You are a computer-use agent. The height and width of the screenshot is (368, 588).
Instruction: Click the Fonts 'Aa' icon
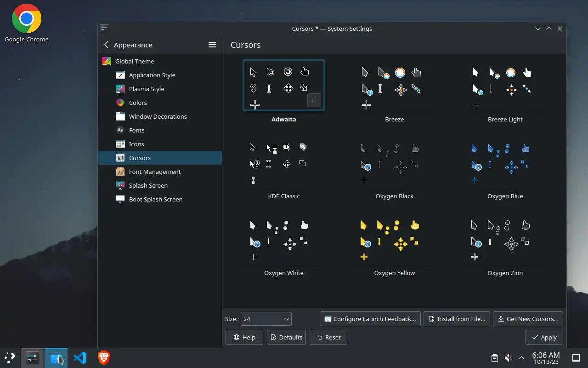(x=120, y=130)
